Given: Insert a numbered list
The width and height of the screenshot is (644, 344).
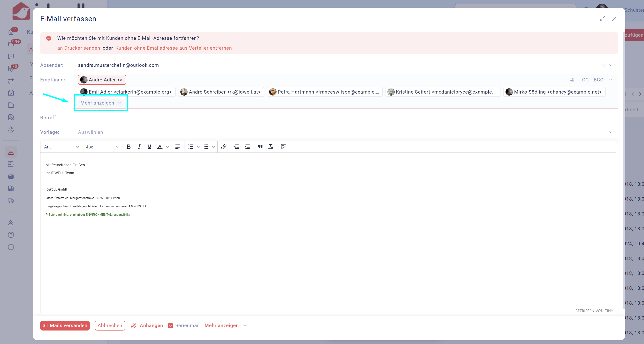Looking at the screenshot, I should (191, 147).
